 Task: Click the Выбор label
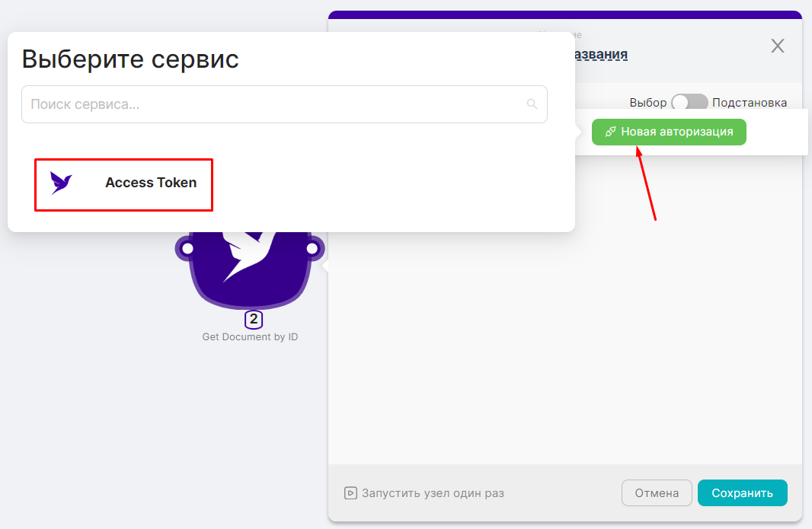[x=647, y=103]
